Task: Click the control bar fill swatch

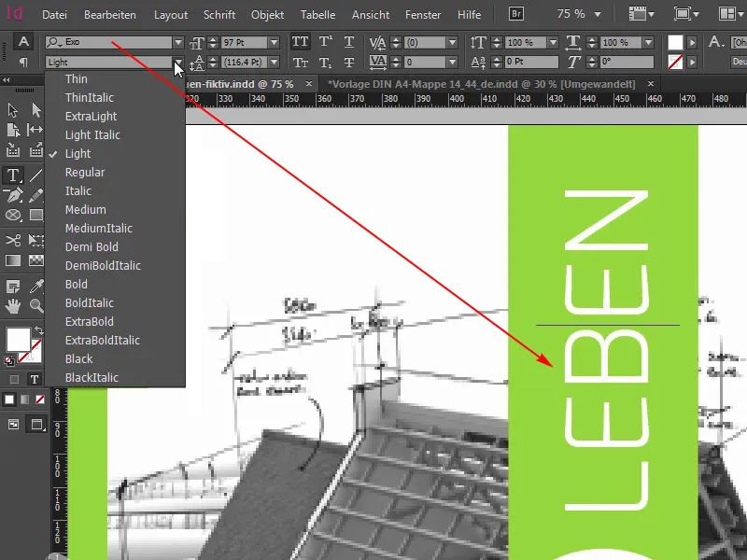Action: (675, 42)
